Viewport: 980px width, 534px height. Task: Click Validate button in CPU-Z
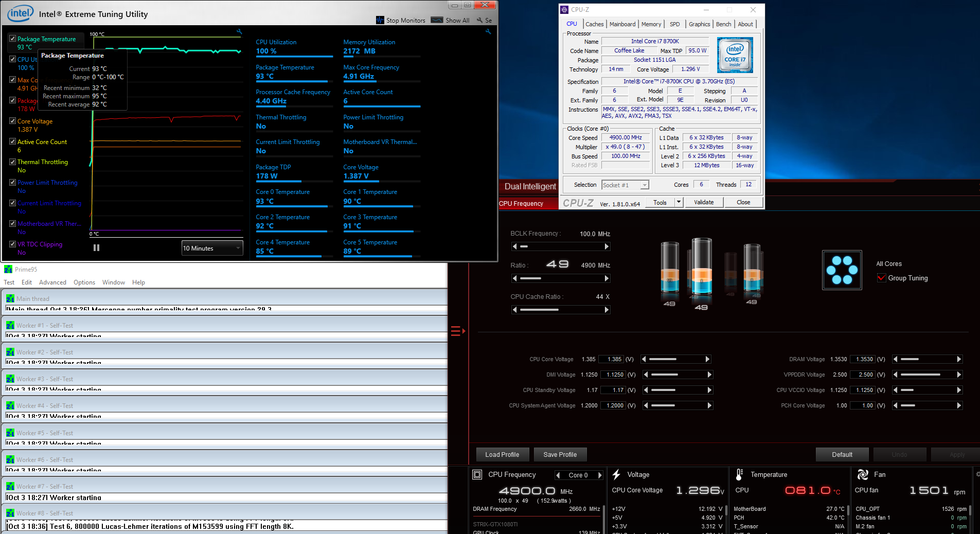pyautogui.click(x=704, y=202)
